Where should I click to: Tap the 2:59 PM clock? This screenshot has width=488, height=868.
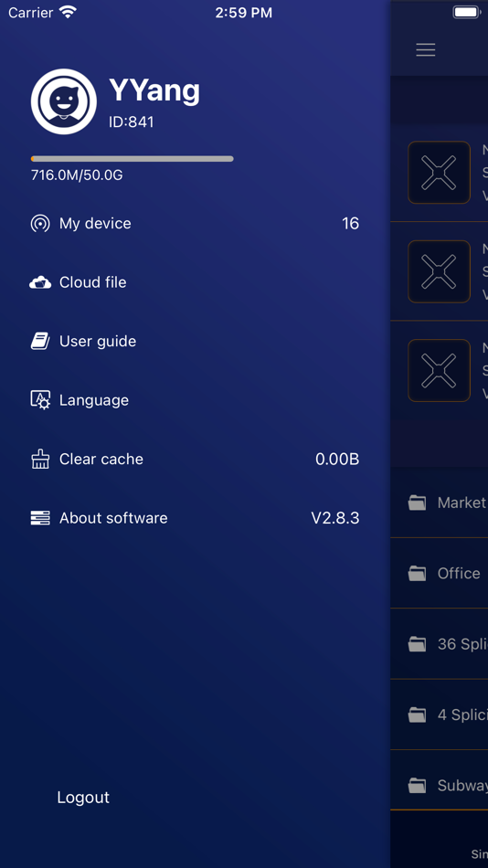point(244,13)
